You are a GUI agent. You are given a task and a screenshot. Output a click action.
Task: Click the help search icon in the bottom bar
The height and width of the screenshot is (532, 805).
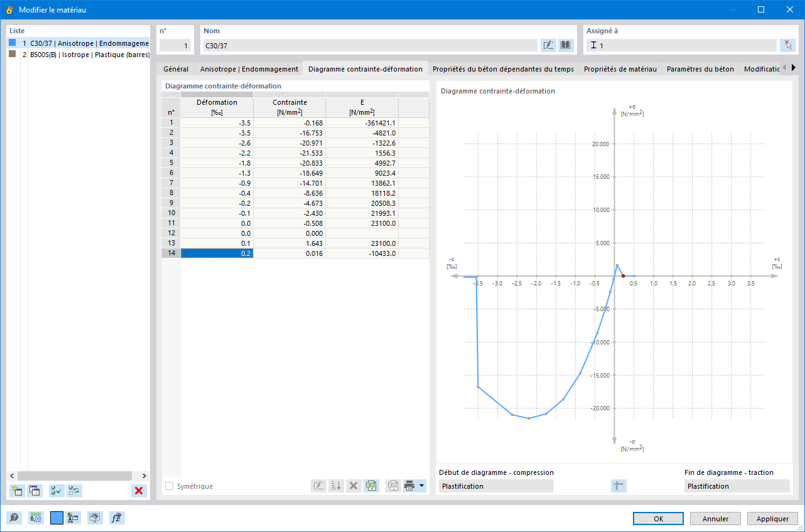[x=14, y=518]
